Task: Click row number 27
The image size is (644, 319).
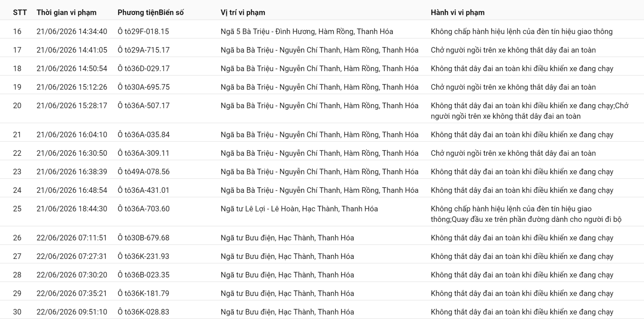Action: pyautogui.click(x=17, y=256)
